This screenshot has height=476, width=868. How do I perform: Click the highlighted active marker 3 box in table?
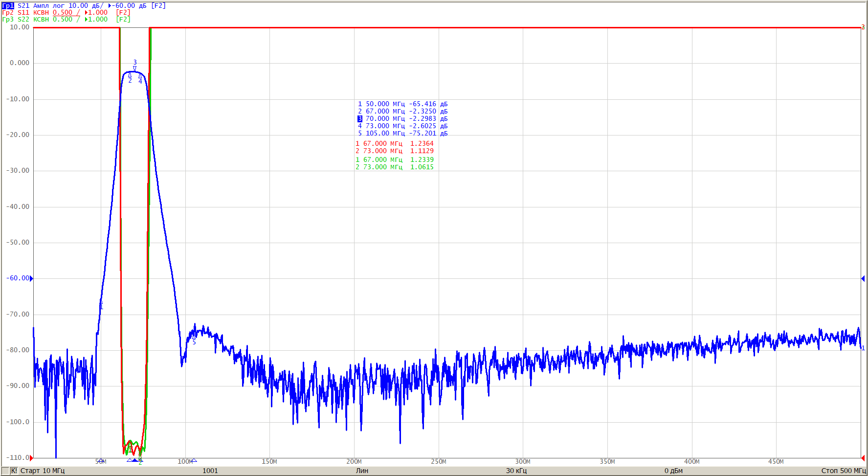pyautogui.click(x=360, y=119)
